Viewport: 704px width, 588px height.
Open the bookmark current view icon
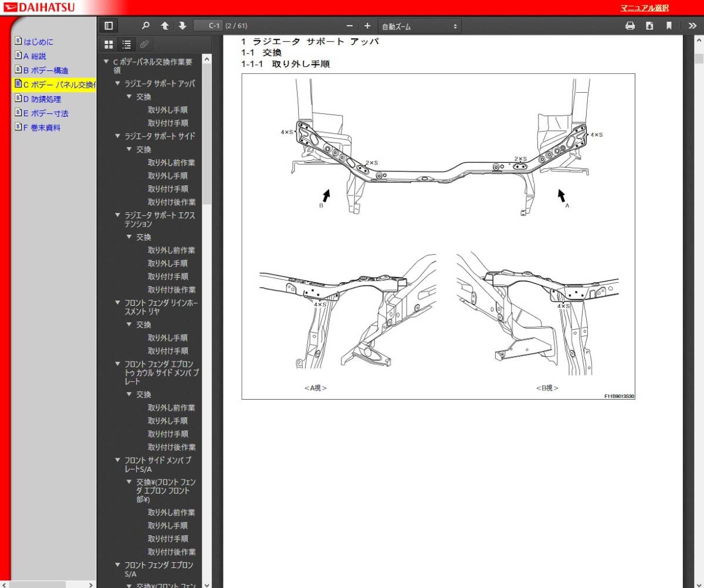pos(669,26)
